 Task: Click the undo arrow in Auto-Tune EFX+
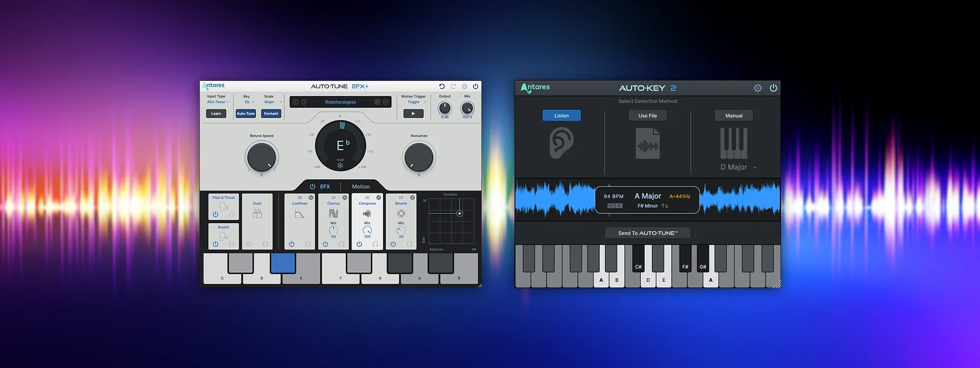click(441, 86)
